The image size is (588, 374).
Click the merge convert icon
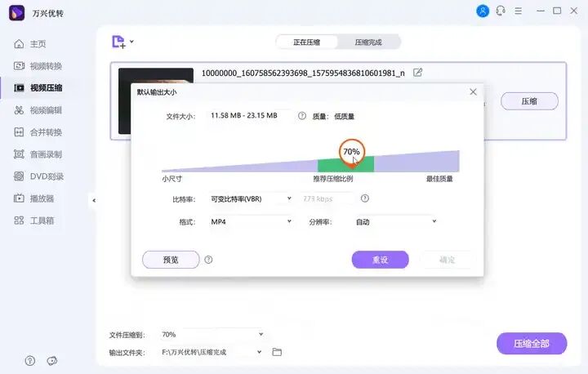click(19, 132)
